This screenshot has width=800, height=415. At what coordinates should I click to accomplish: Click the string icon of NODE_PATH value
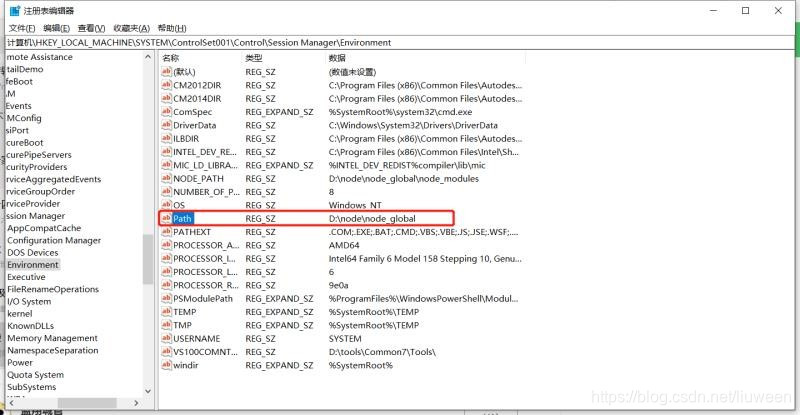coord(166,178)
